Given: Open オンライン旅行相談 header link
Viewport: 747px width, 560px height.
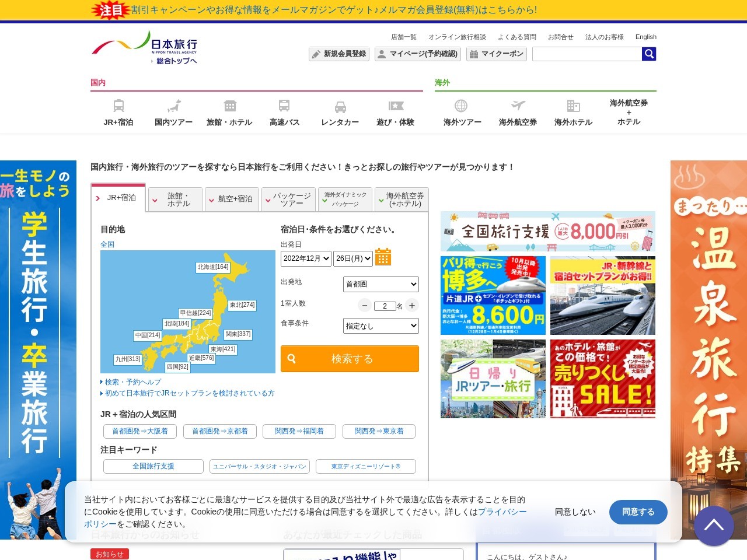Looking at the screenshot, I should (457, 37).
